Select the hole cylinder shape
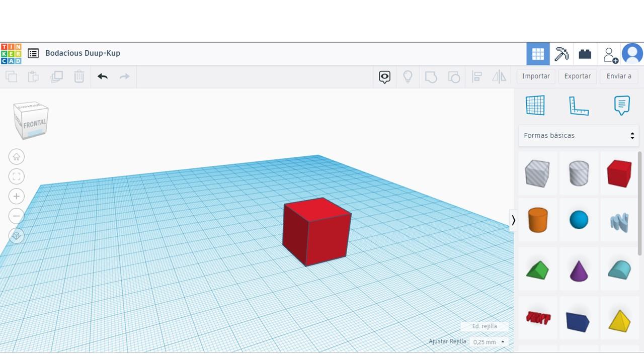Viewport: 644px width, 362px height. [579, 173]
